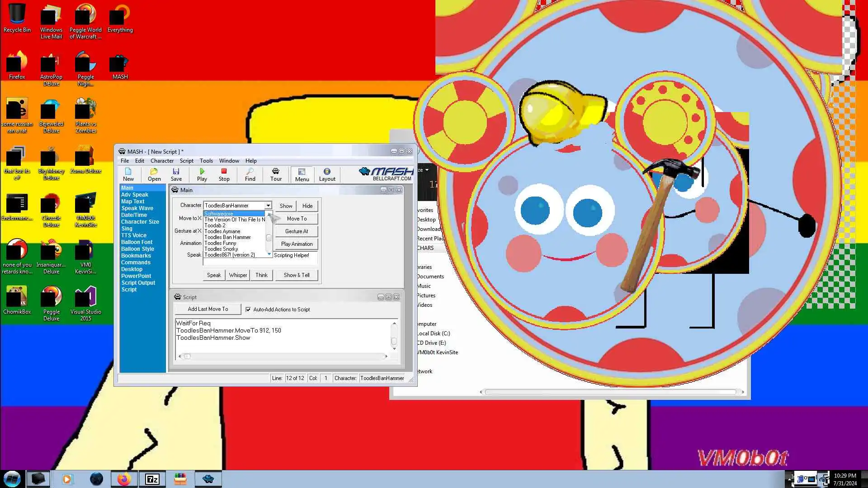Uncheck Auto-Add Actions to Script
This screenshot has height=488, width=868.
click(x=248, y=310)
